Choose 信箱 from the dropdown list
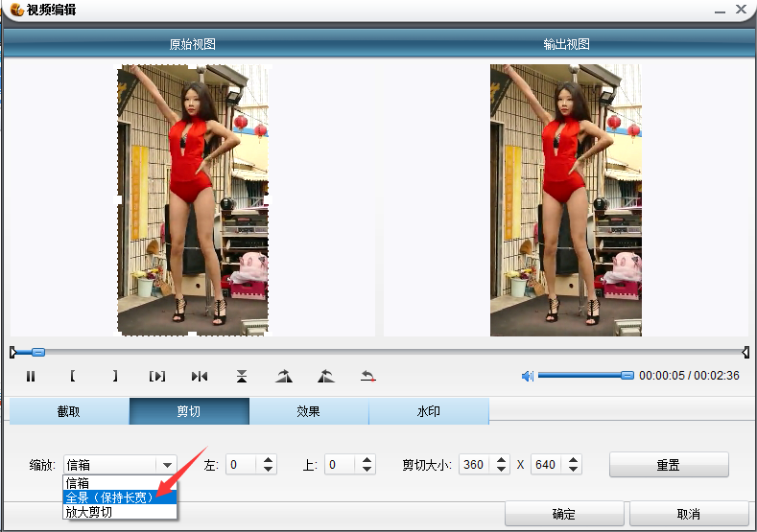 120,483
